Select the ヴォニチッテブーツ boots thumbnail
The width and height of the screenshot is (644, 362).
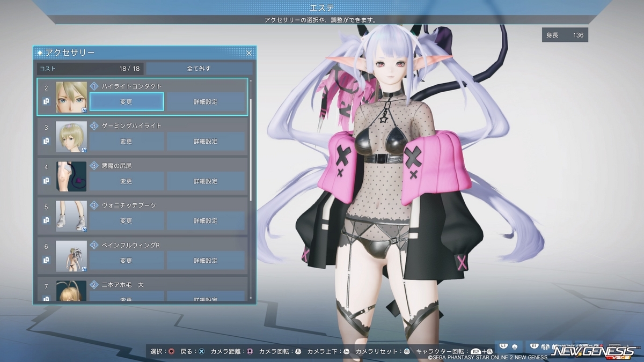(71, 216)
